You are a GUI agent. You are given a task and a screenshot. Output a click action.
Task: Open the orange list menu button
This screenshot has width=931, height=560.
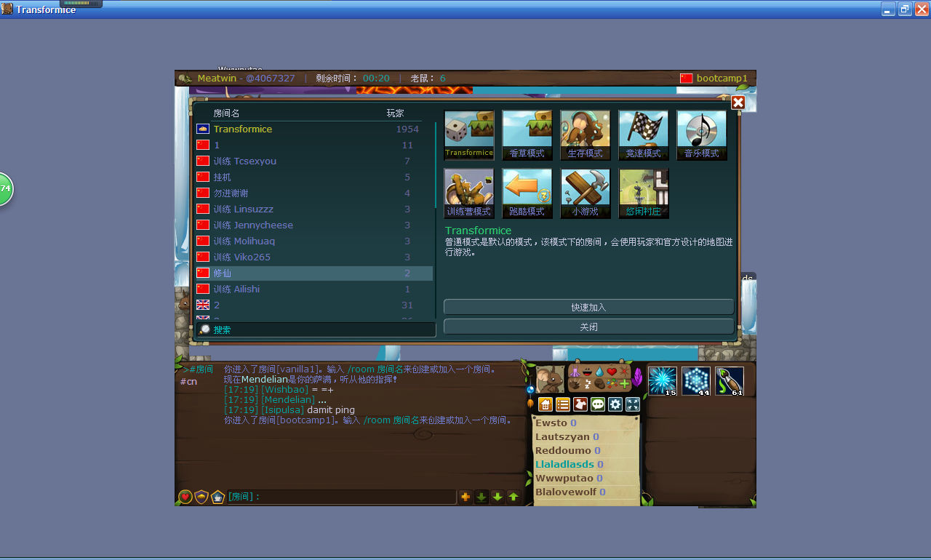[563, 404]
